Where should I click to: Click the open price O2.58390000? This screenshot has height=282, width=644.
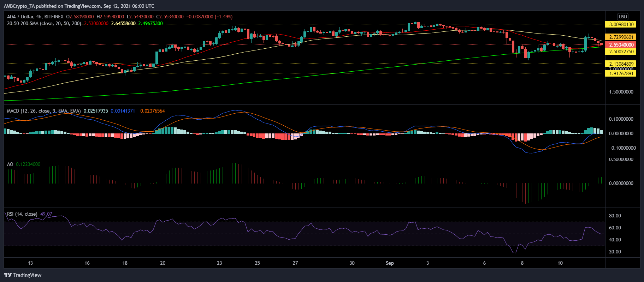point(80,17)
